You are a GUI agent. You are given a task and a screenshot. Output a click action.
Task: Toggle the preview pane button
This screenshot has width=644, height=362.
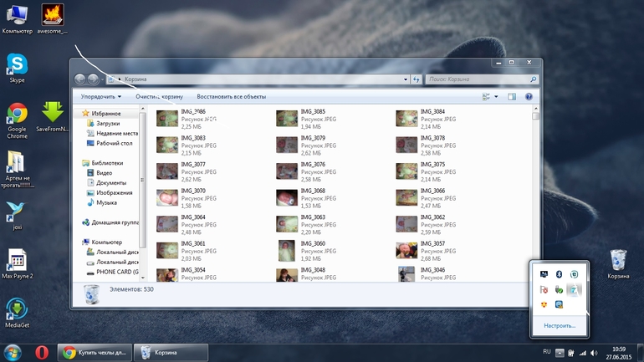(x=512, y=97)
